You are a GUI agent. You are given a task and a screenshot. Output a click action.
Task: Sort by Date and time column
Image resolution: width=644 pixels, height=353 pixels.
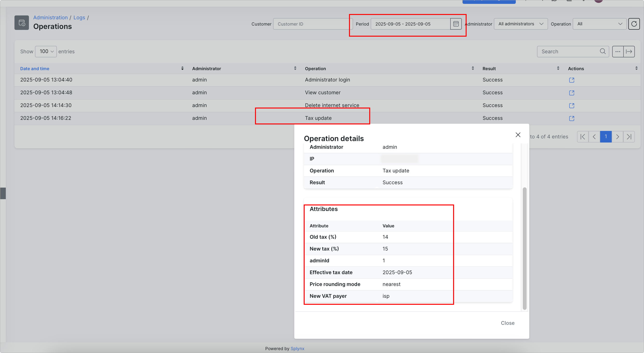(x=35, y=68)
